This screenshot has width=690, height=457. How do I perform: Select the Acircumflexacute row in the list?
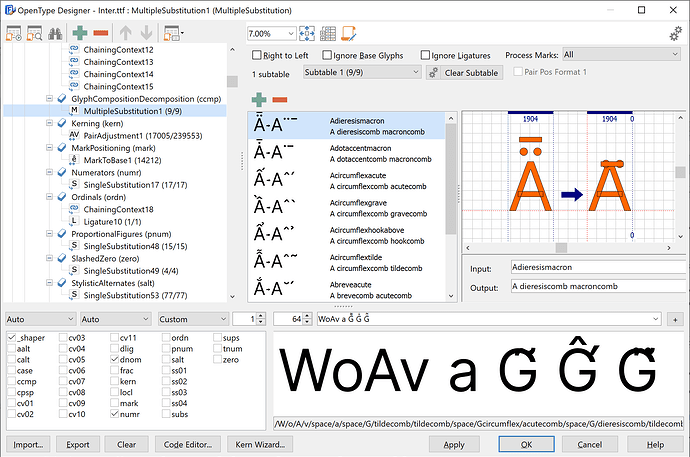(350, 179)
